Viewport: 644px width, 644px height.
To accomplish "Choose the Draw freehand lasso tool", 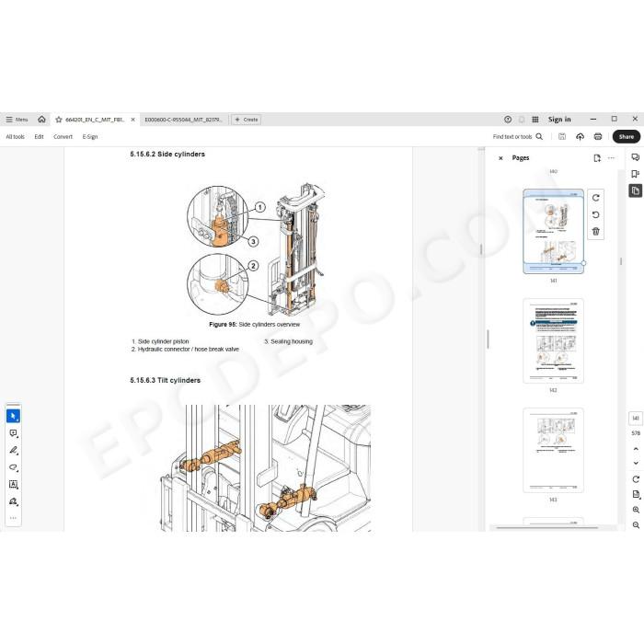I will coord(13,467).
